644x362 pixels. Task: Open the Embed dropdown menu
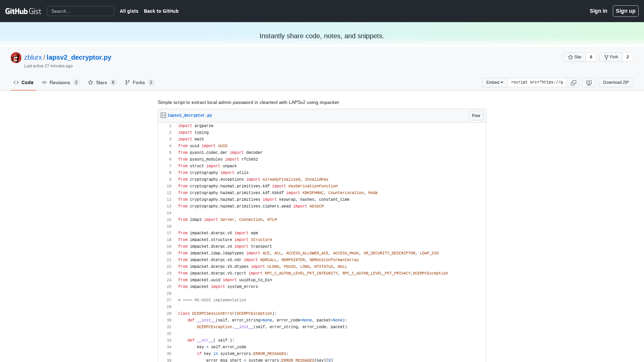click(x=494, y=82)
